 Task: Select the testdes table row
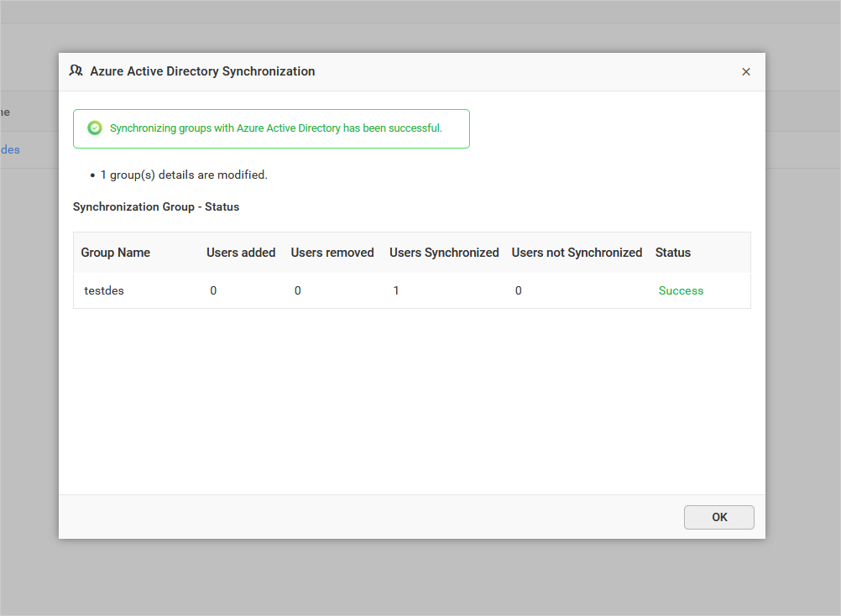coord(412,290)
